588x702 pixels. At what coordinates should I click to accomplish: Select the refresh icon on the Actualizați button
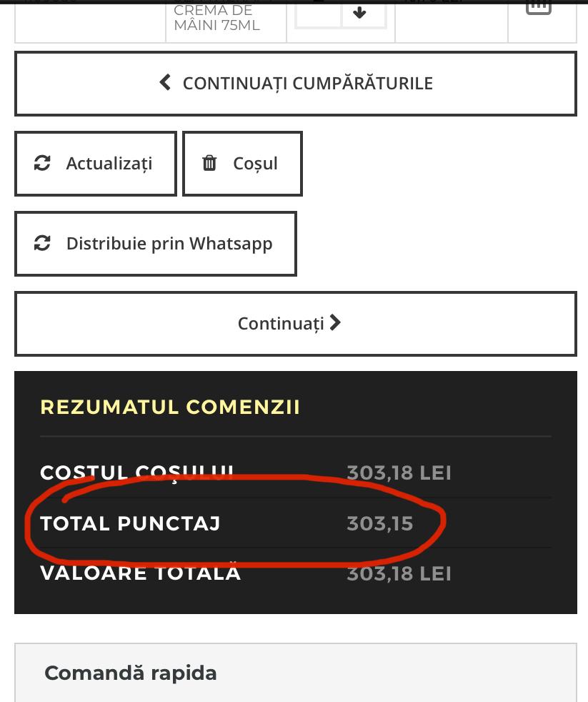tap(42, 163)
